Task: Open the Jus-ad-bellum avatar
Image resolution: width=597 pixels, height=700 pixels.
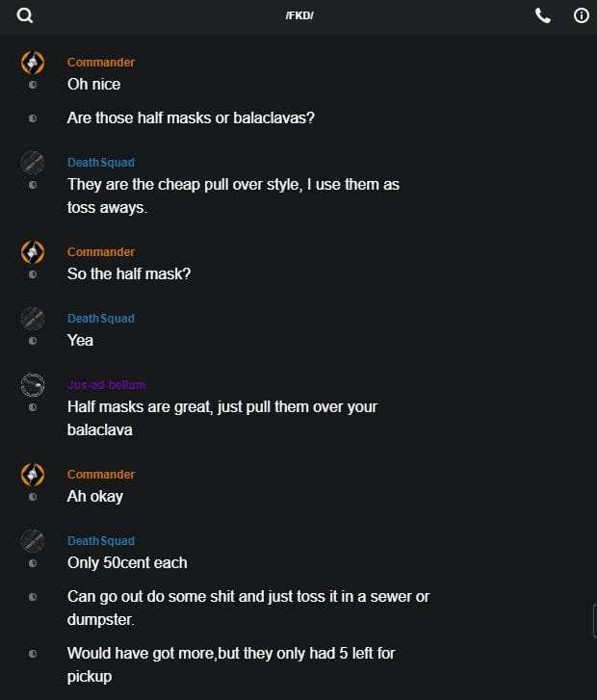Action: click(x=33, y=385)
